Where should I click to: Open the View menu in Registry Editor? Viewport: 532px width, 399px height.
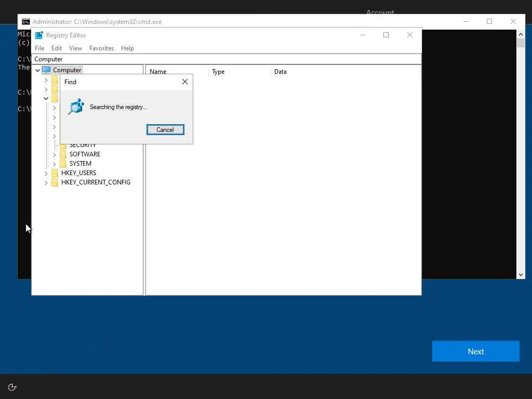pyautogui.click(x=75, y=48)
